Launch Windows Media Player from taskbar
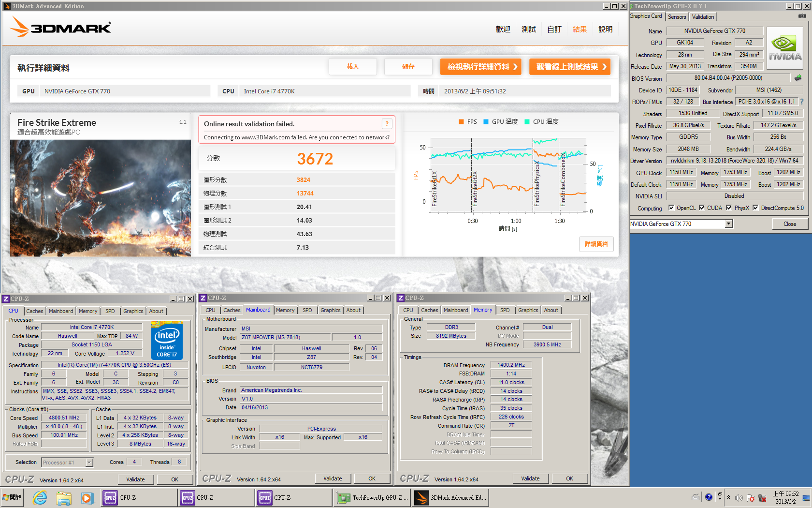This screenshot has height=508, width=812. click(87, 497)
